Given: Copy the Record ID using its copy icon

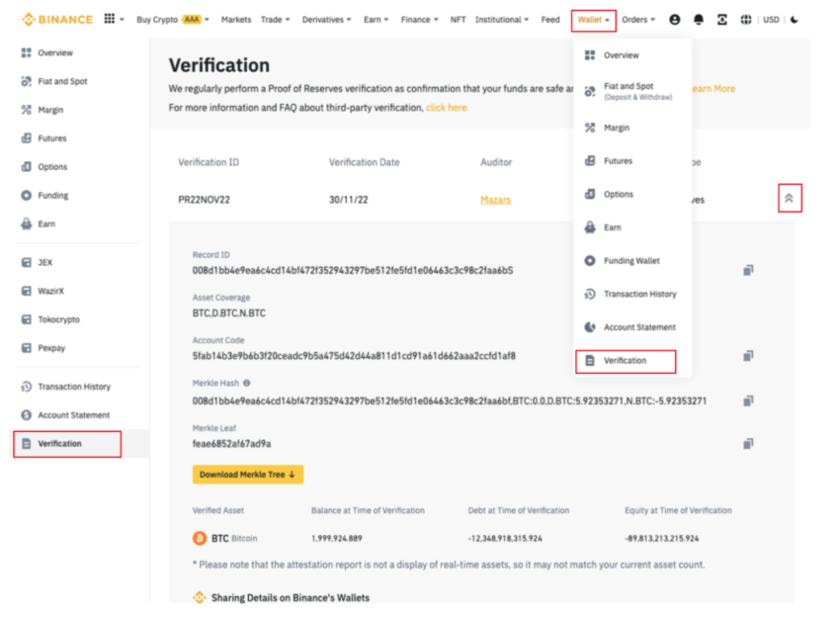Looking at the screenshot, I should pyautogui.click(x=748, y=269).
